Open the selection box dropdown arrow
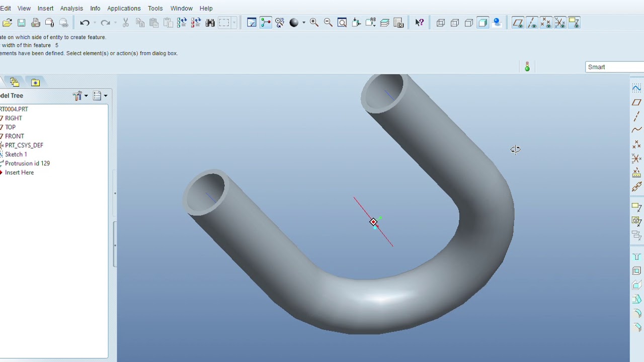Screen dimensions: 644x362 coord(234,23)
